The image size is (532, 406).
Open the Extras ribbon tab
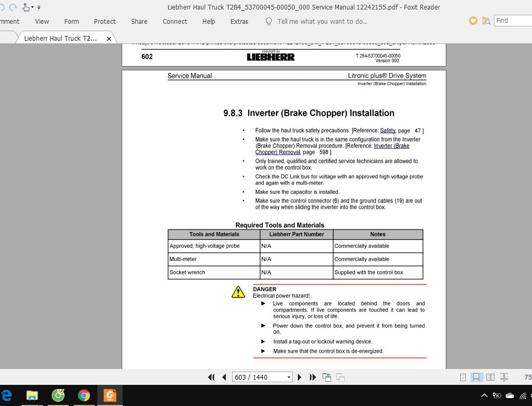tap(239, 21)
